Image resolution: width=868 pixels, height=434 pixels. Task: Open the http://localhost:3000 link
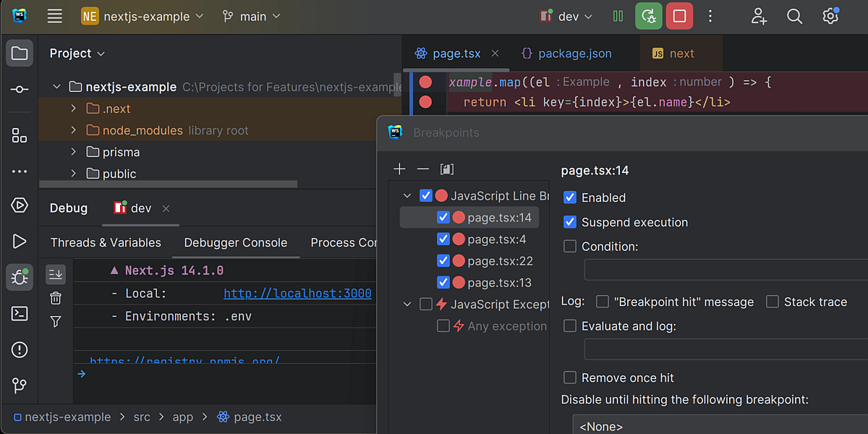pyautogui.click(x=297, y=293)
